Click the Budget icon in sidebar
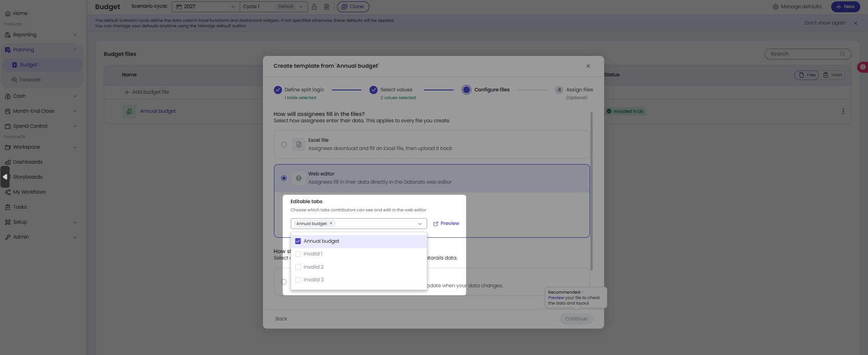The width and height of the screenshot is (868, 355). tap(15, 65)
